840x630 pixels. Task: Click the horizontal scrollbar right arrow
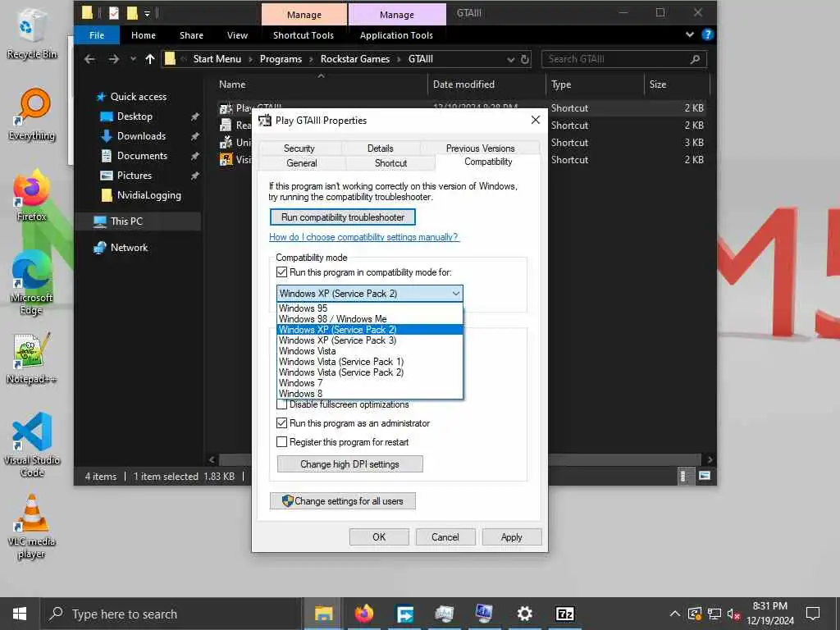(710, 459)
